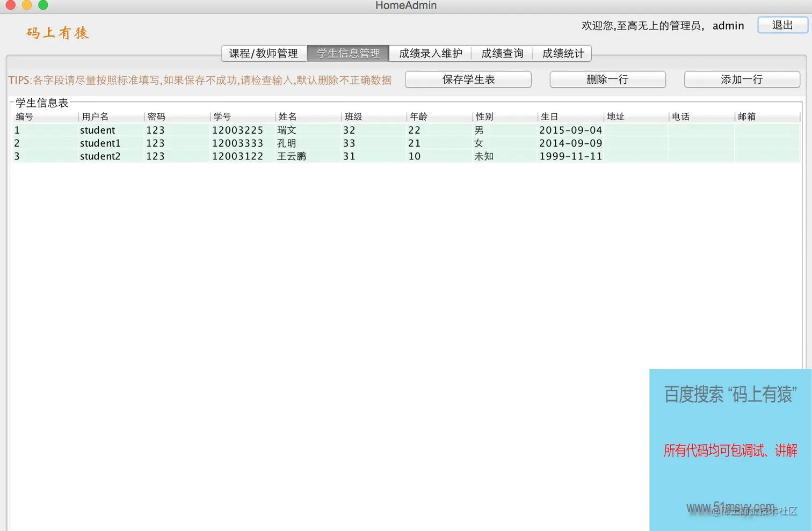Click birthday cell 1999-11-11
812x531 pixels.
[x=570, y=156]
